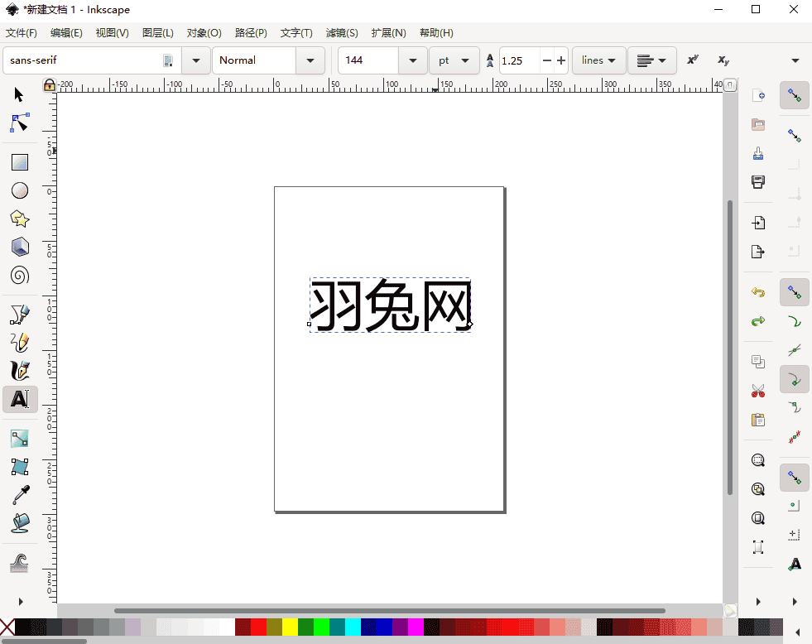This screenshot has height=644, width=812.
Task: Select the Dropper color picker tool
Action: (x=20, y=495)
